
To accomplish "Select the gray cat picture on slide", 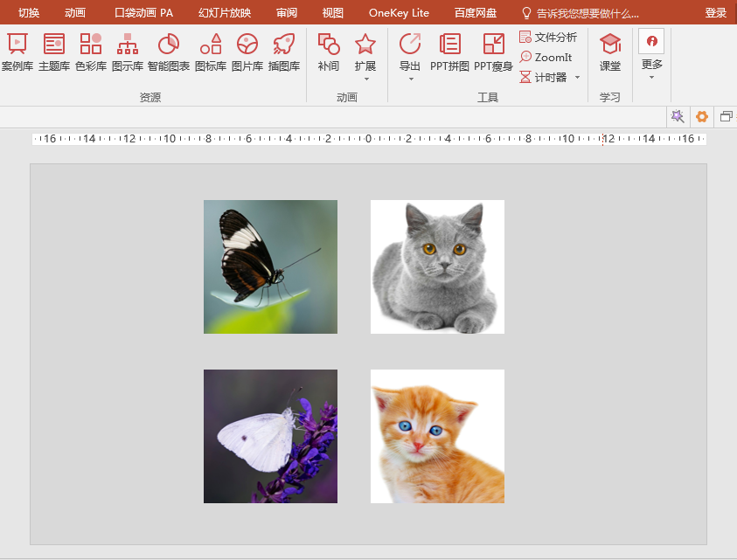I will 437,266.
